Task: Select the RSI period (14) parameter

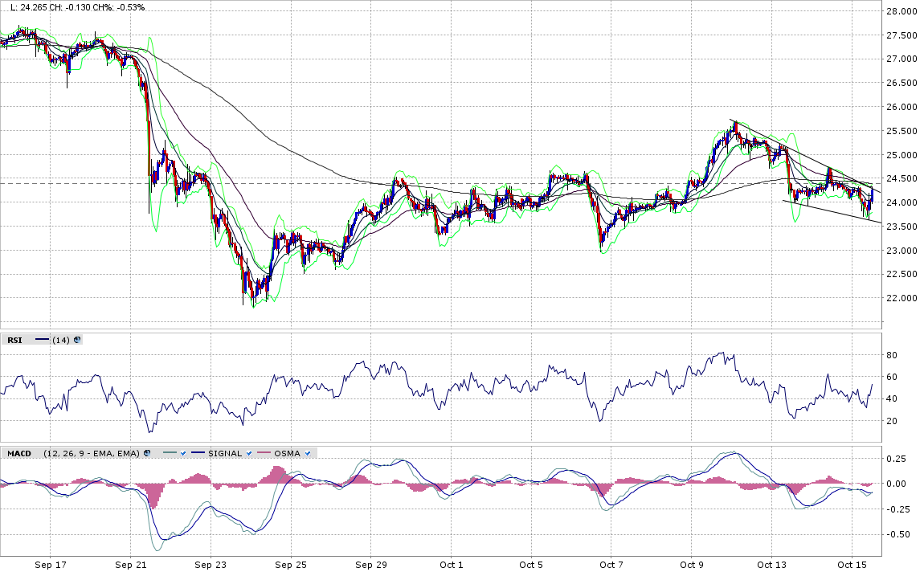Action: 61,340
